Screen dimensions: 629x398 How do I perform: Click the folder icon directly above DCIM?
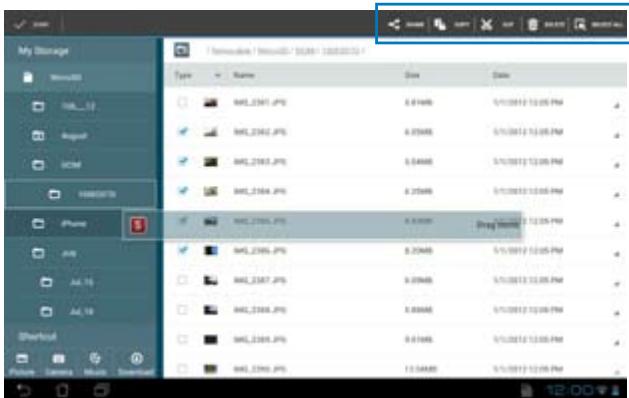[x=38, y=136]
